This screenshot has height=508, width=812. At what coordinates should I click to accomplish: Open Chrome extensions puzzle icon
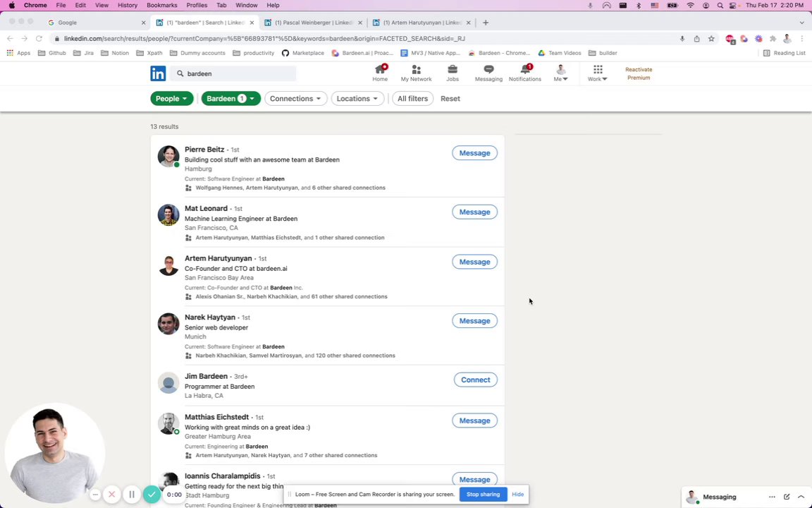point(773,38)
